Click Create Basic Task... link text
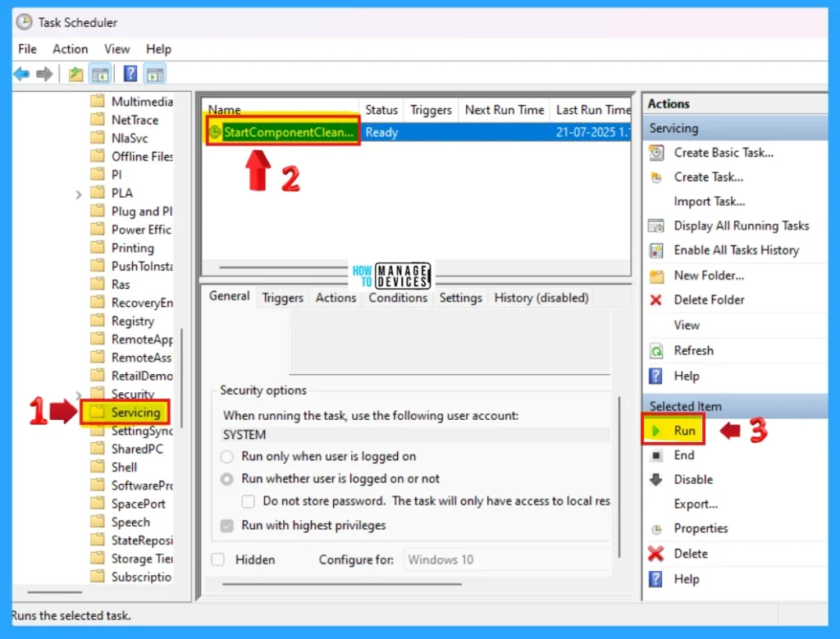Viewport: 840px width, 639px height. tap(724, 153)
